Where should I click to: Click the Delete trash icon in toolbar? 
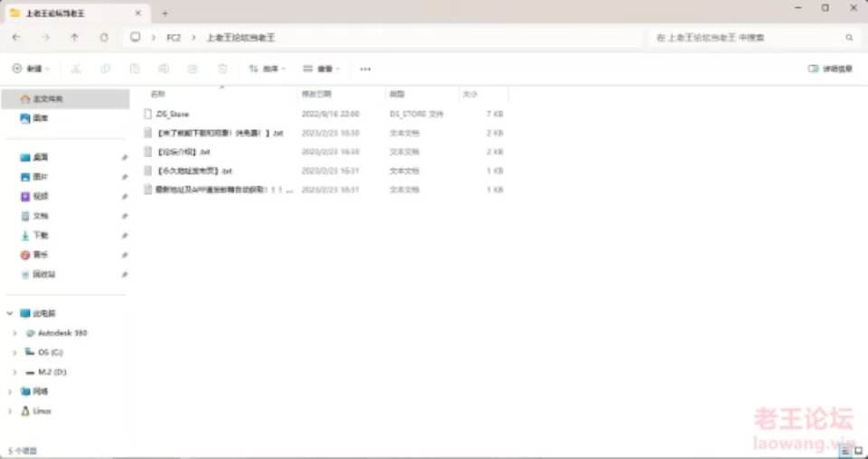tap(222, 69)
